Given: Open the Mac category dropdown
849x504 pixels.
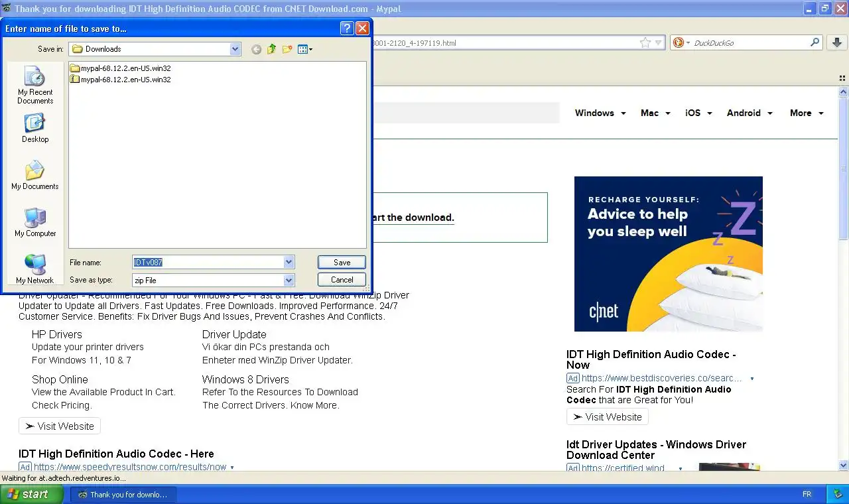Looking at the screenshot, I should (x=655, y=113).
